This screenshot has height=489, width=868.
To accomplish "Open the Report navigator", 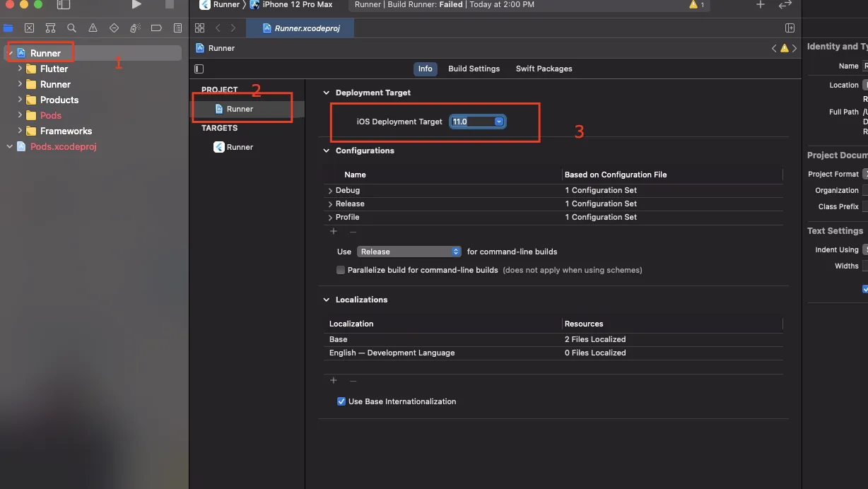I will pyautogui.click(x=177, y=28).
